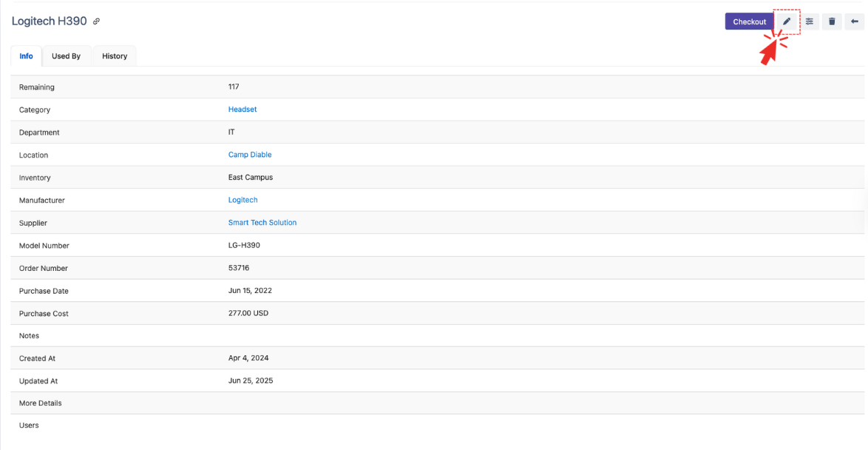Viewport: 868px width, 450px height.
Task: Click the Jun 15, 2022 purchase date
Action: pos(250,291)
